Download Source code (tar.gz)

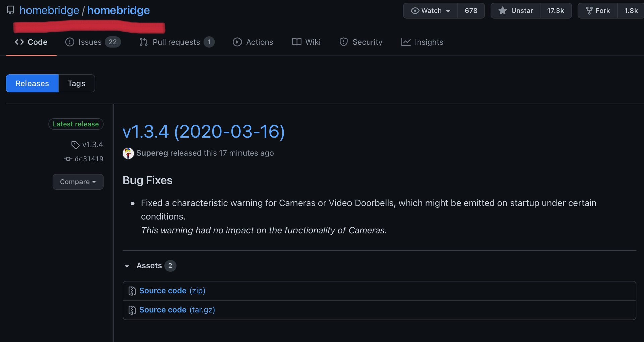pos(177,310)
